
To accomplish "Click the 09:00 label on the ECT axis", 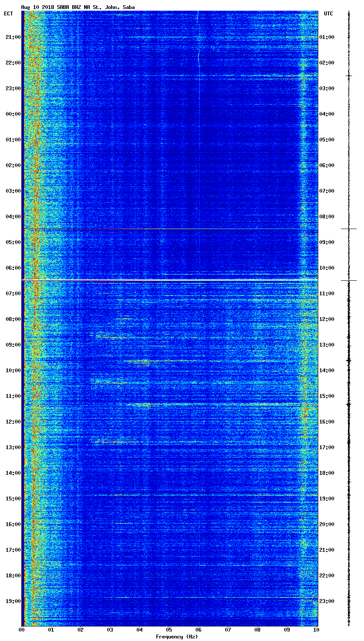I will coord(13,345).
